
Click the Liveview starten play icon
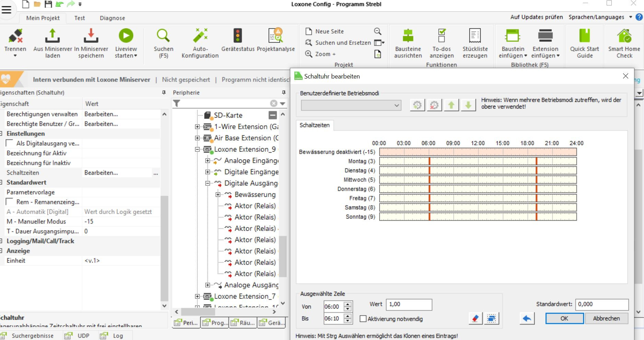(x=126, y=36)
